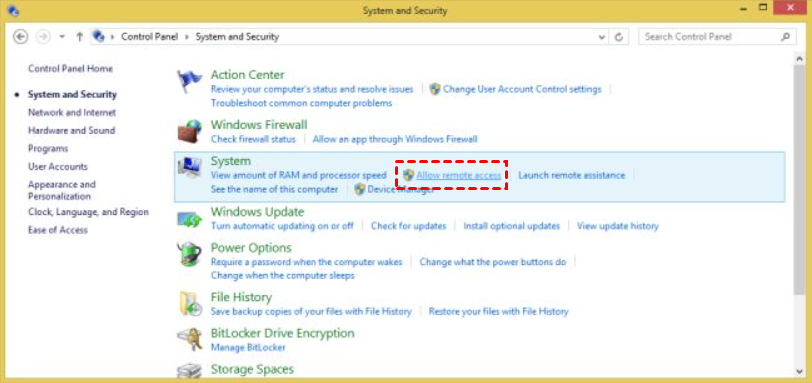Open the File History heading
The height and width of the screenshot is (383, 812).
pyautogui.click(x=241, y=297)
